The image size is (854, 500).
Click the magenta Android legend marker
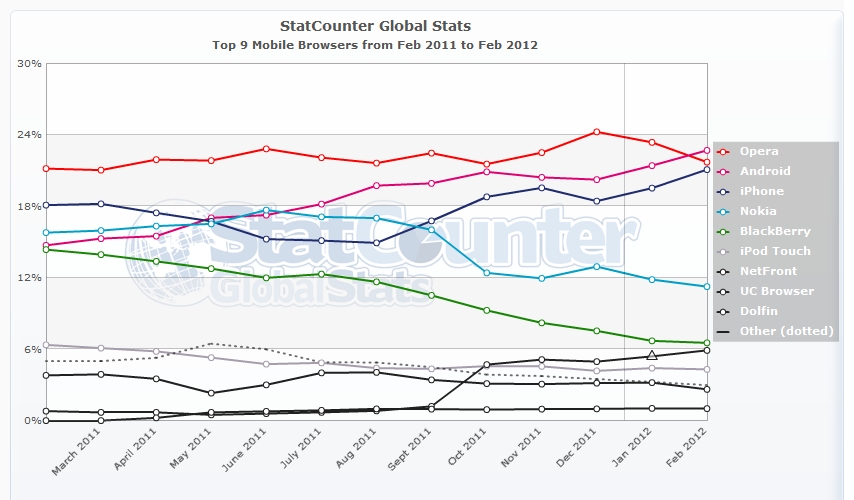click(x=723, y=171)
